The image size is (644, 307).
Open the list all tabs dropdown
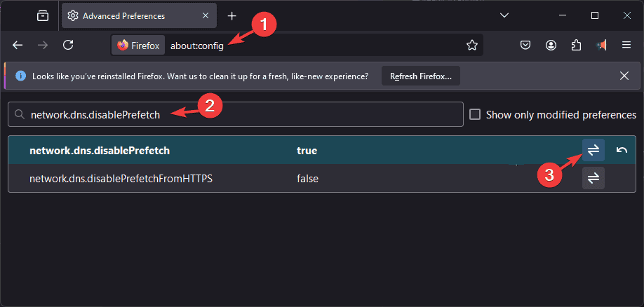(x=504, y=15)
